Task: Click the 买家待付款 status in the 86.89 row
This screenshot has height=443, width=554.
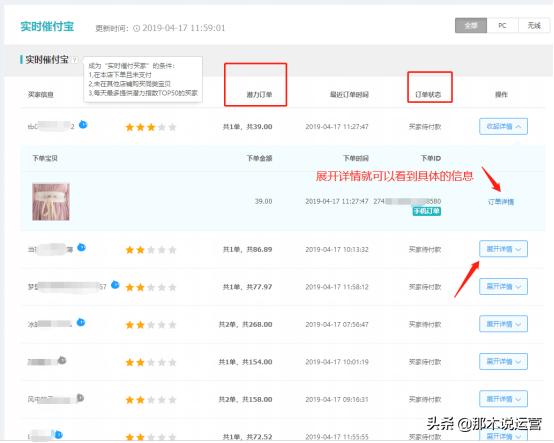Action: [425, 249]
